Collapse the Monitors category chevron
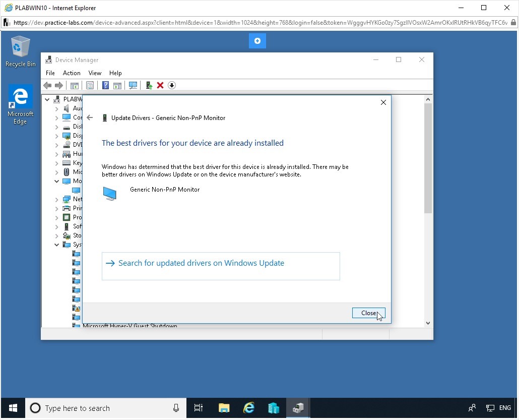 pos(56,181)
